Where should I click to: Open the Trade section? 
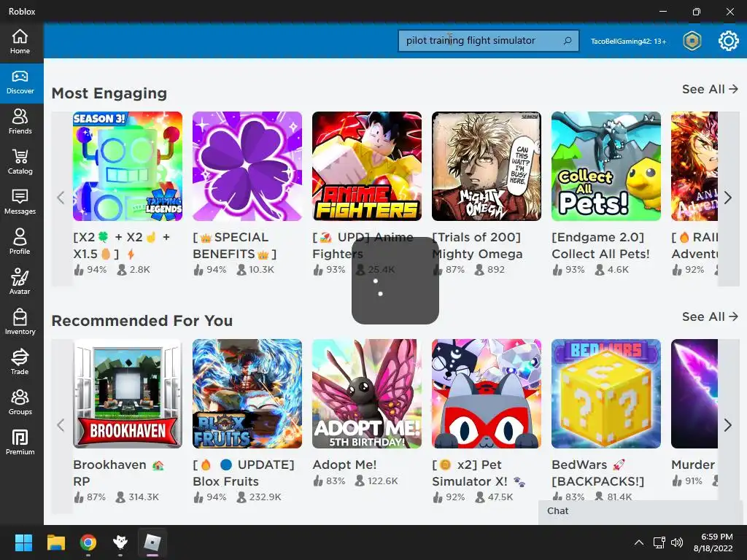20,362
